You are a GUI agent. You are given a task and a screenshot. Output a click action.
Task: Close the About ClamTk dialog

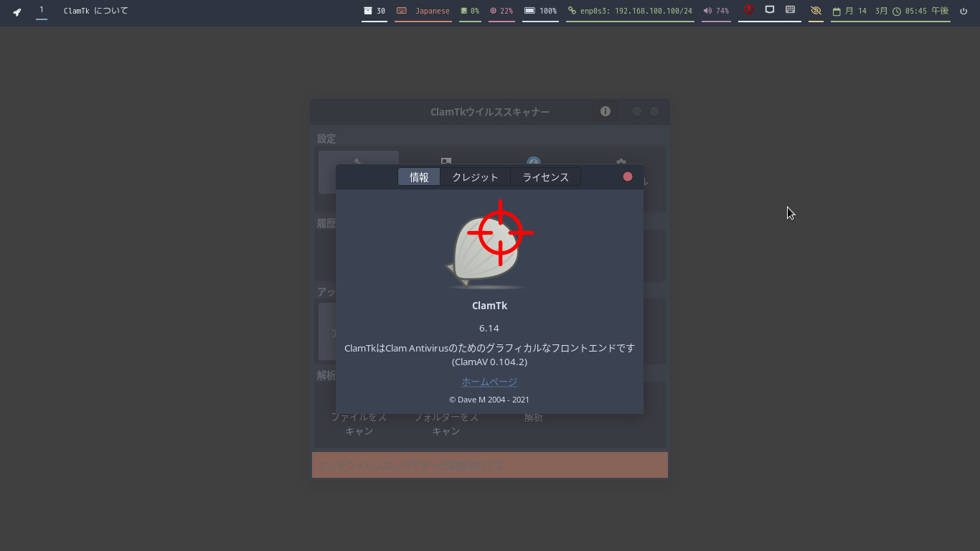628,176
